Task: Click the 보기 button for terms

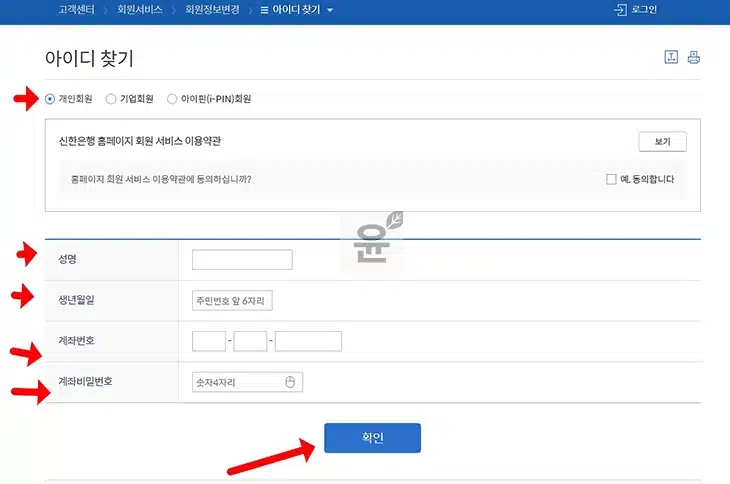Action: pyautogui.click(x=662, y=141)
